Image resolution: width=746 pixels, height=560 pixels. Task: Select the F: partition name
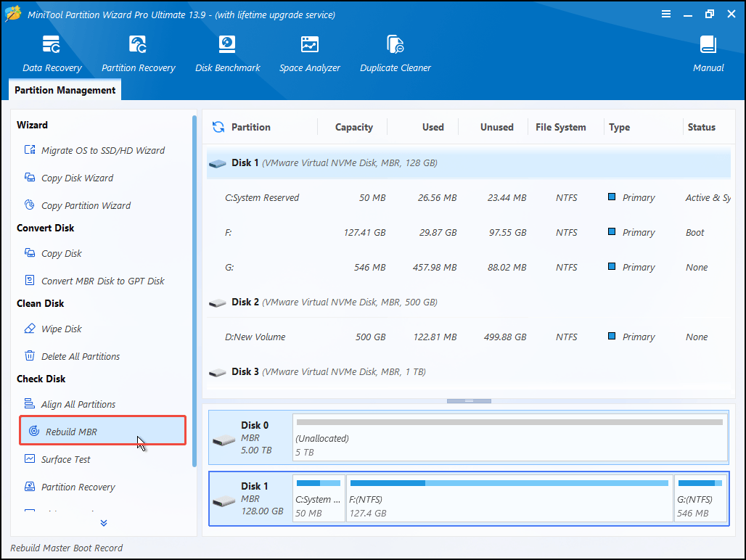[x=228, y=232]
